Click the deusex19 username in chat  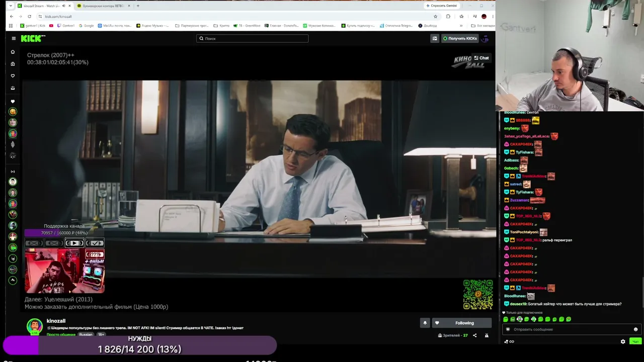pyautogui.click(x=518, y=304)
